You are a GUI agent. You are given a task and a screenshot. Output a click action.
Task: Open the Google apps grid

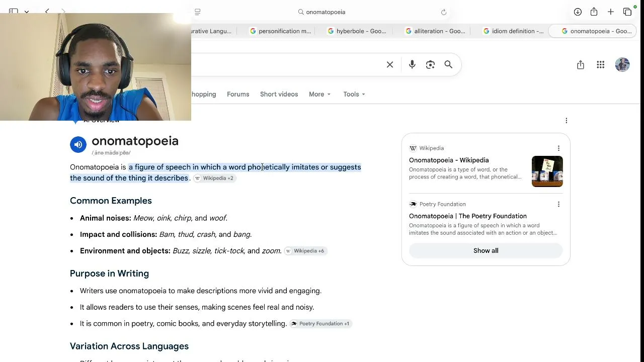tap(601, 64)
